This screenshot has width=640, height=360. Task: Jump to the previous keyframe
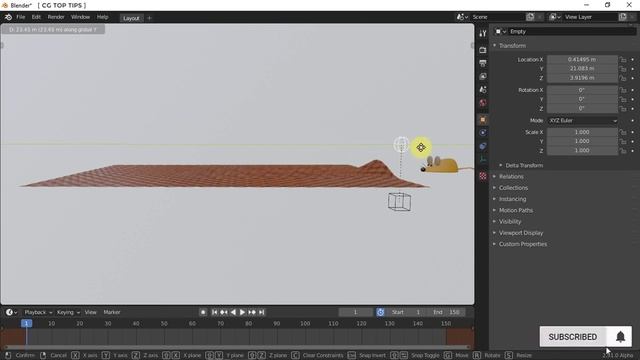[224, 312]
